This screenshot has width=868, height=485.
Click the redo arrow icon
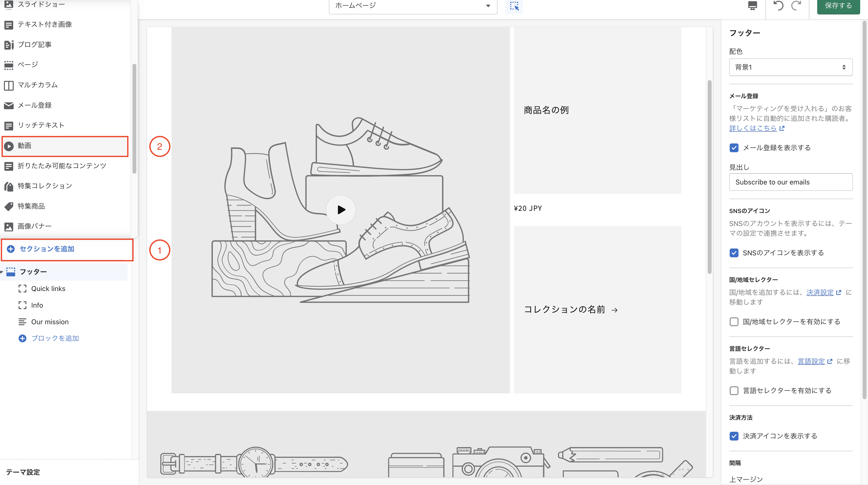pyautogui.click(x=796, y=6)
